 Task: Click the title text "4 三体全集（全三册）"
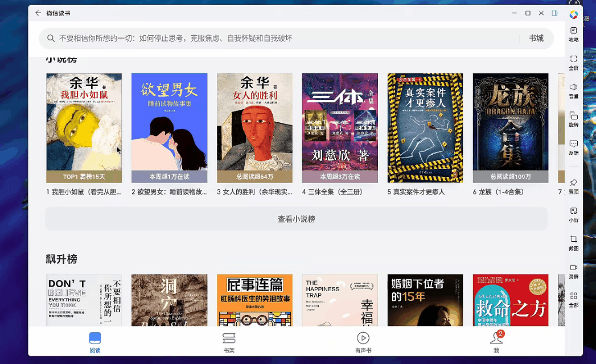click(332, 192)
